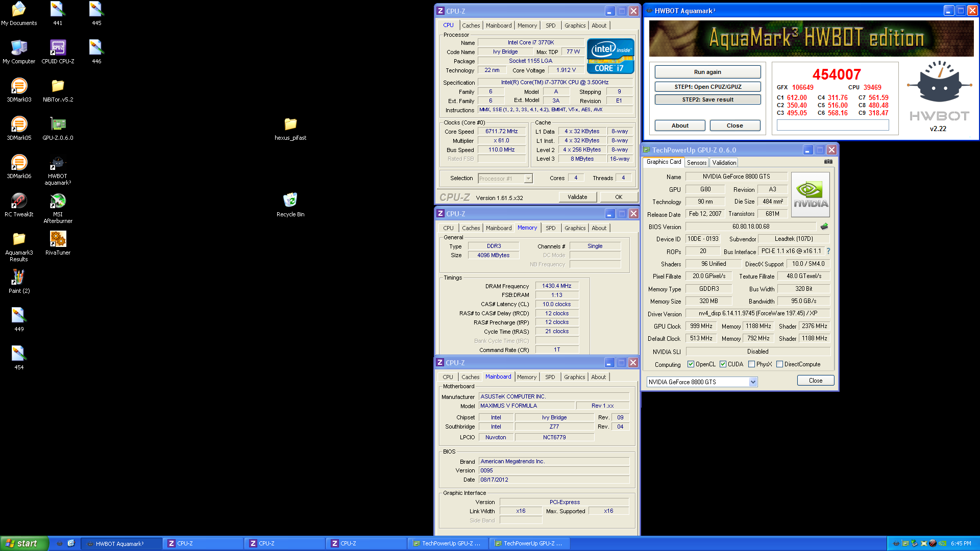Click the About button in HWBOT Aquamark
This screenshot has width=980, height=551.
pos(680,126)
